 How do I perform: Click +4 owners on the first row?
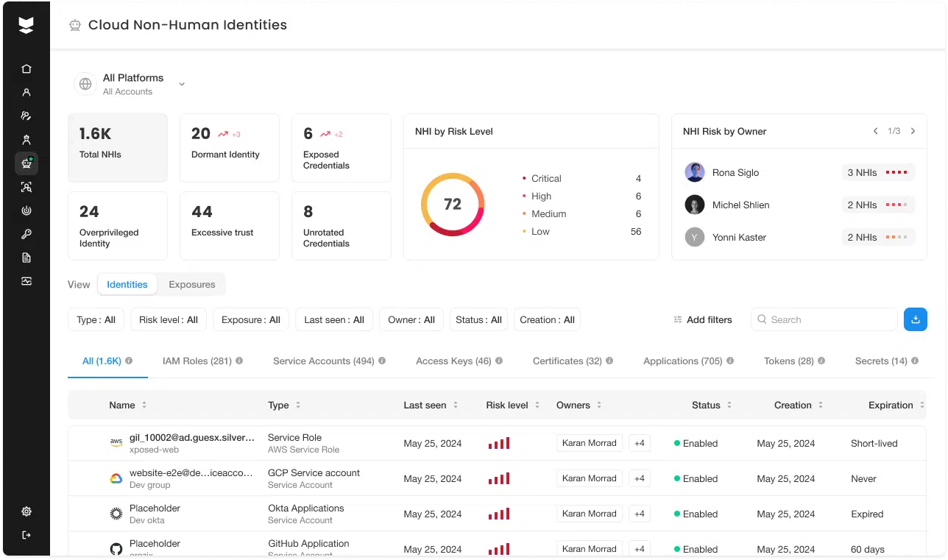point(639,444)
